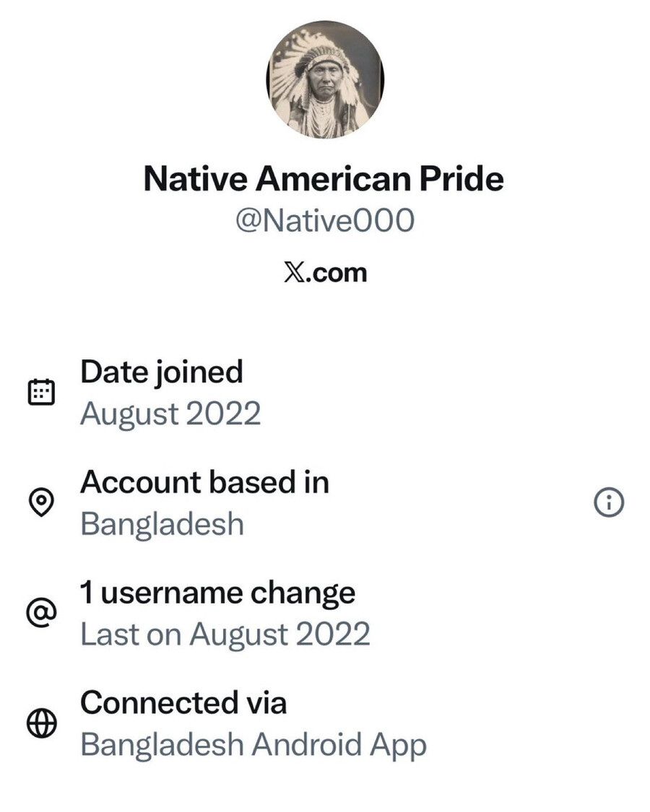This screenshot has height=812, width=650.
Task: Click the headdress portrait profile picture
Action: pyautogui.click(x=325, y=79)
